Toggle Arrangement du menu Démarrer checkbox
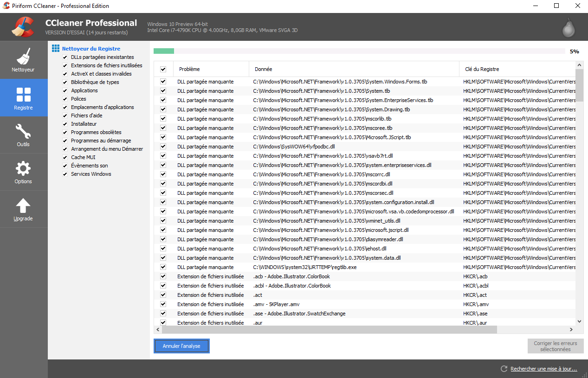Screen dimensions: 588x378 (65, 149)
